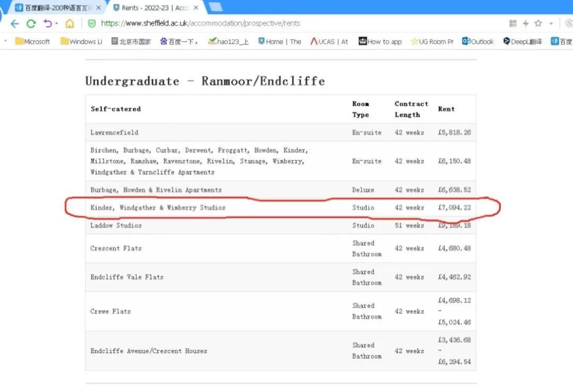Close the 百度翻译 tab
The height and width of the screenshot is (392, 573).
tap(99, 7)
